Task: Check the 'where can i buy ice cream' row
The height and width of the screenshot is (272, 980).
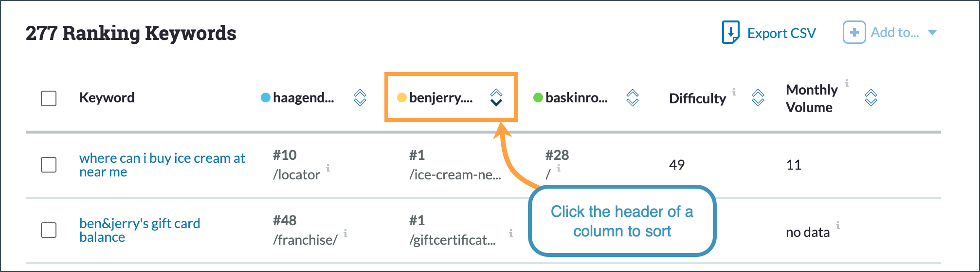Action: coord(49,165)
